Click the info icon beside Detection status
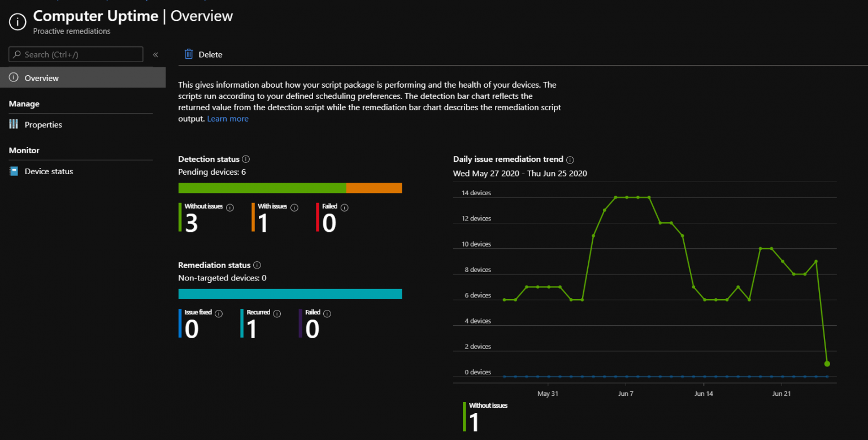868x440 pixels. point(246,159)
